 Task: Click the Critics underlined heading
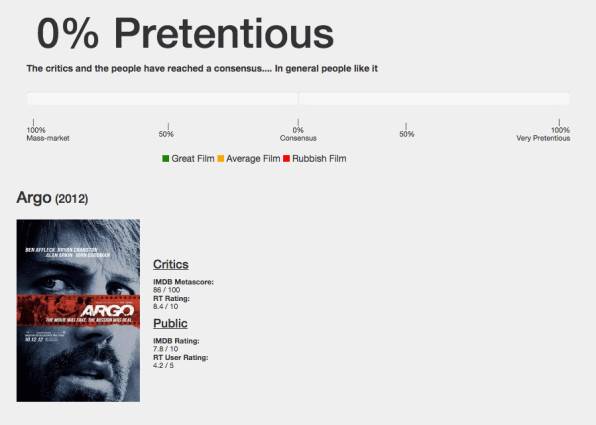pos(171,264)
